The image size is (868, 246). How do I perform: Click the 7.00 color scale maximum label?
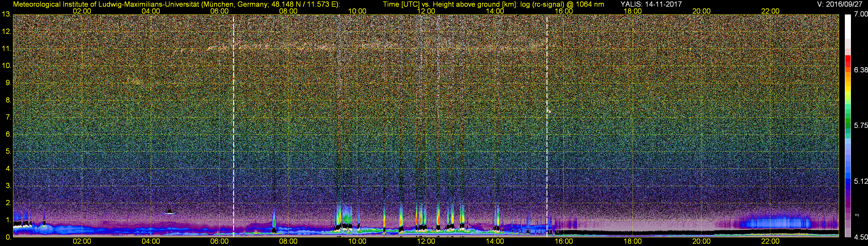[x=860, y=14]
